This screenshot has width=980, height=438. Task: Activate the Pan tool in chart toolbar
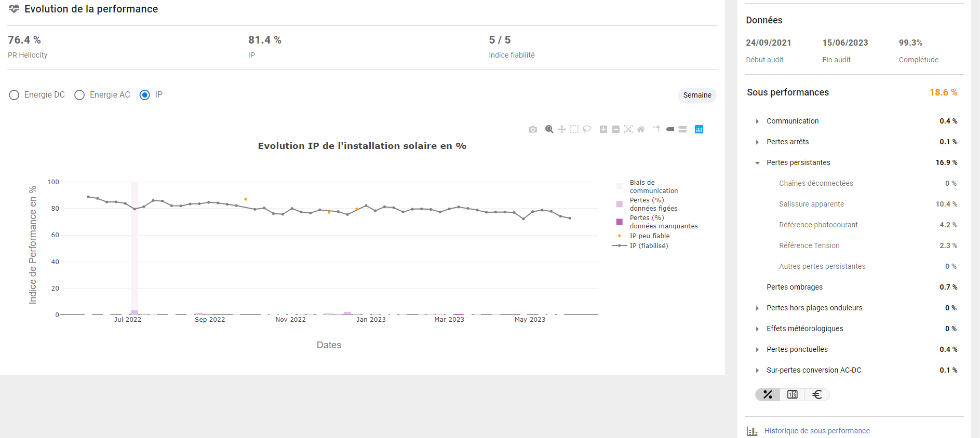561,129
